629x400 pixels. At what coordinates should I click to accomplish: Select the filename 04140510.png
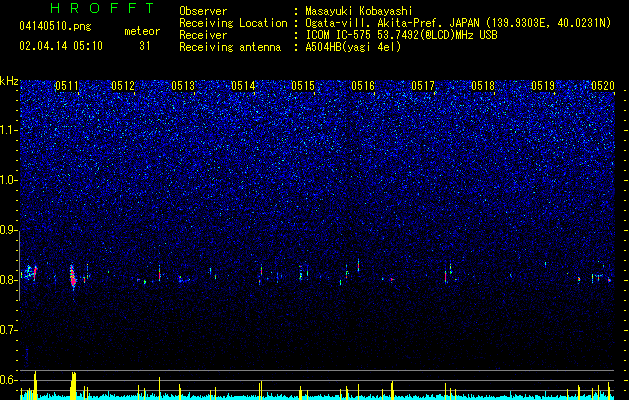point(55,26)
